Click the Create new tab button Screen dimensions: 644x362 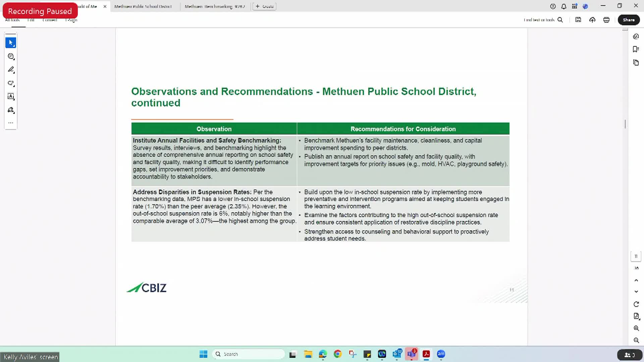pos(264,6)
